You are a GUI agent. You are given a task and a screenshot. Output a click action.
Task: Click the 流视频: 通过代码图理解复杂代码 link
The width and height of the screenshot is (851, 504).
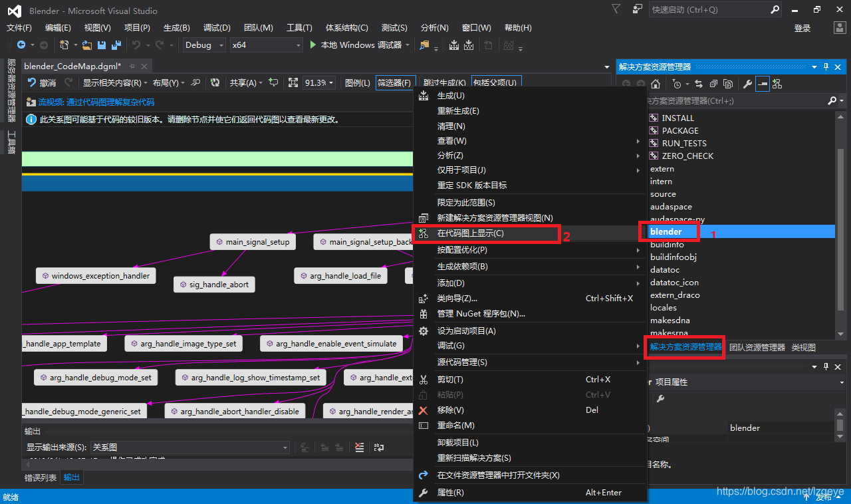[96, 102]
